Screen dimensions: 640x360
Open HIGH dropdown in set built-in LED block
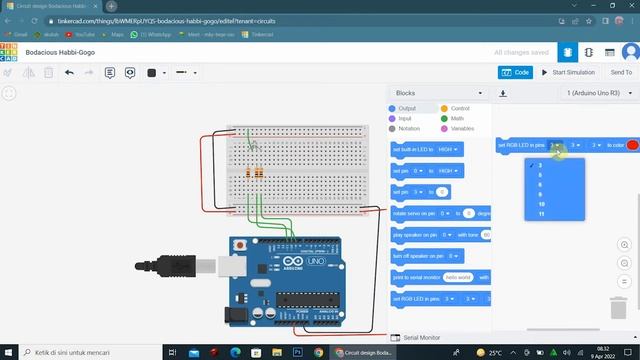coord(448,150)
